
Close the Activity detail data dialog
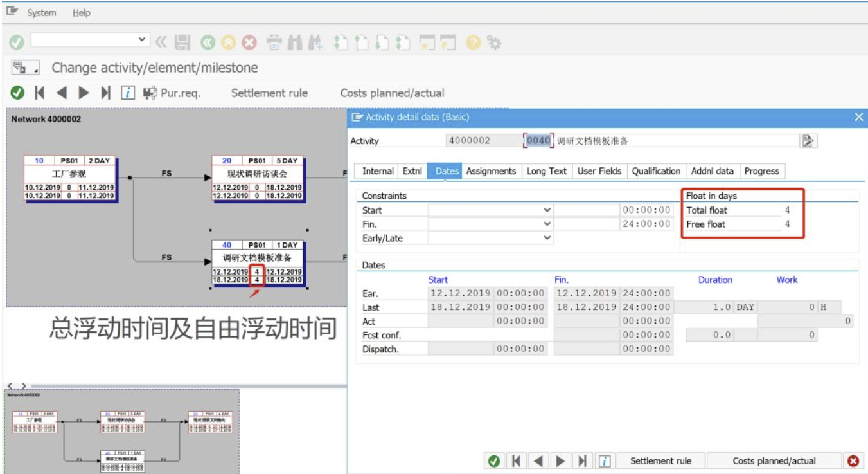858,117
